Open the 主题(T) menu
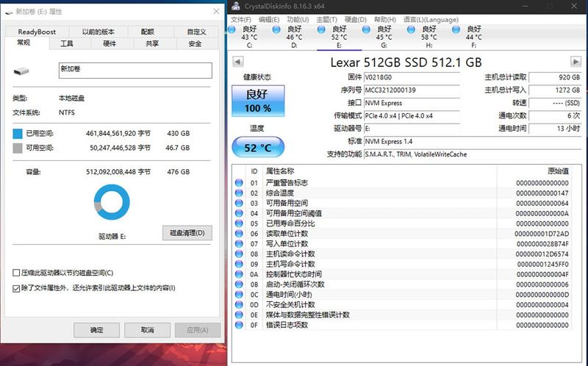 coord(326,20)
